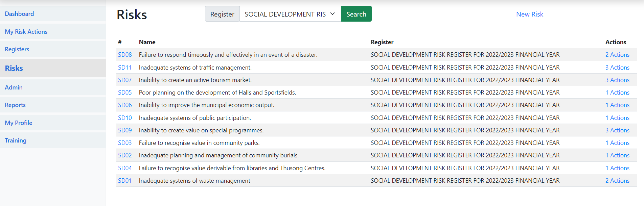Click the New Risk link
The height and width of the screenshot is (206, 644).
[529, 14]
